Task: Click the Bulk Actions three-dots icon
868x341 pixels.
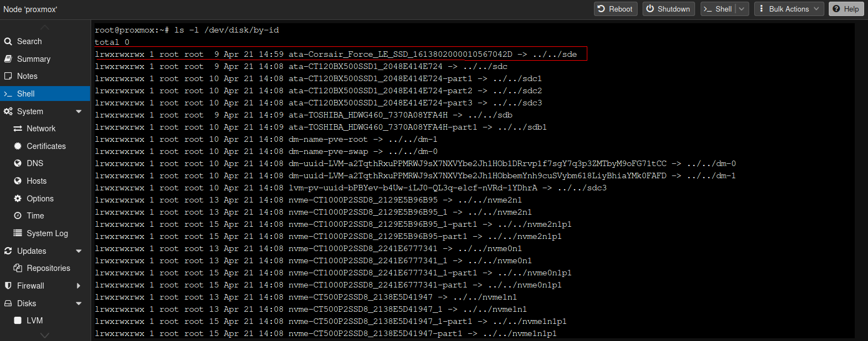Action: [761, 9]
